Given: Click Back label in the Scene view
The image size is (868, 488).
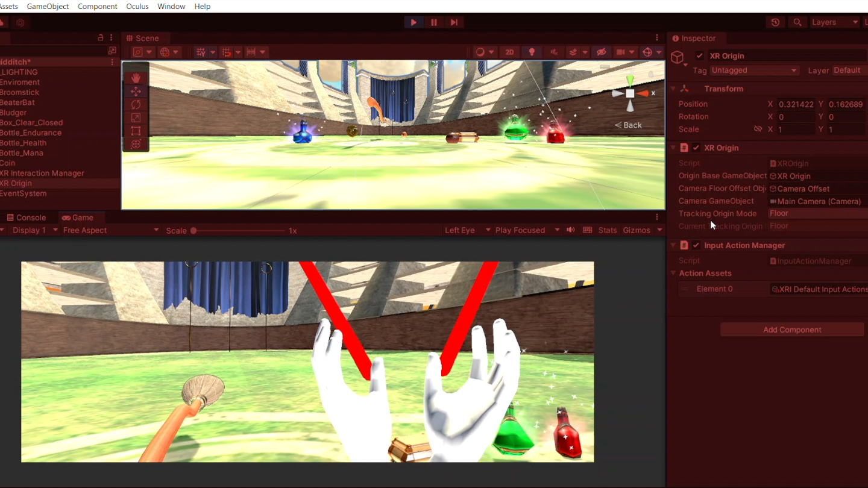Looking at the screenshot, I should coord(629,125).
